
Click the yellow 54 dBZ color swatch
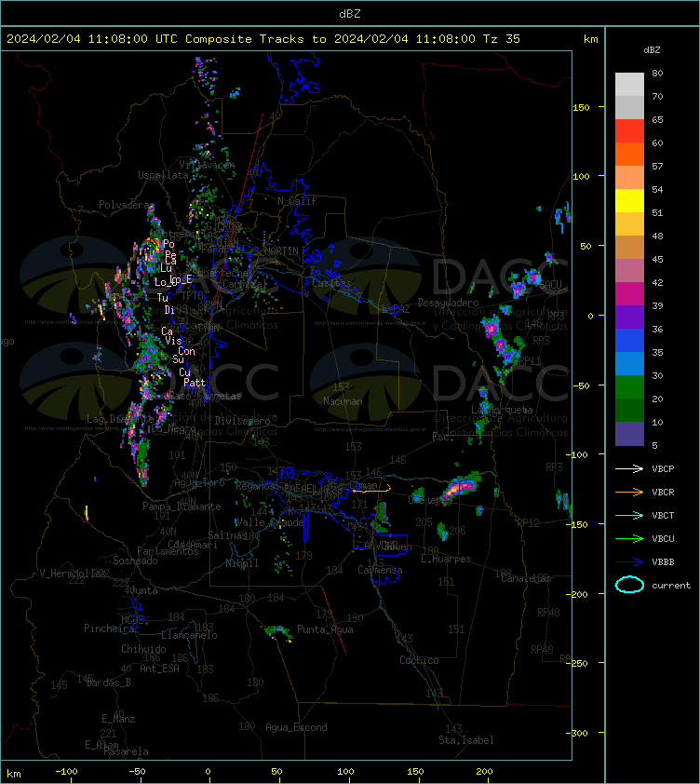(629, 200)
